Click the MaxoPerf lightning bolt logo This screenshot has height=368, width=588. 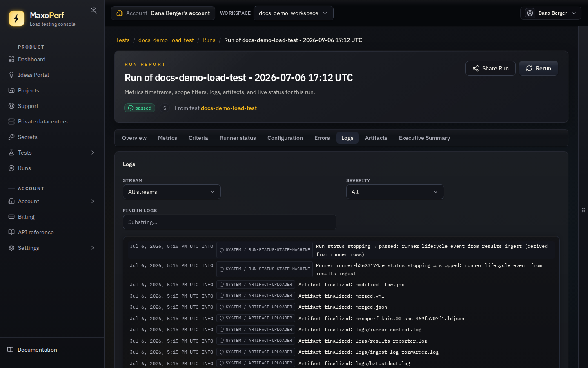coord(17,18)
